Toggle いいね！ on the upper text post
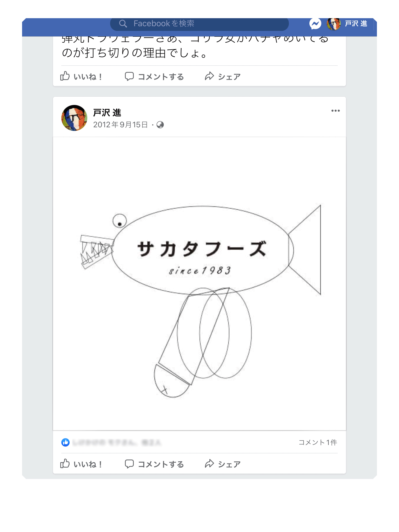Image resolution: width=399 pixels, height=532 pixels. [81, 77]
